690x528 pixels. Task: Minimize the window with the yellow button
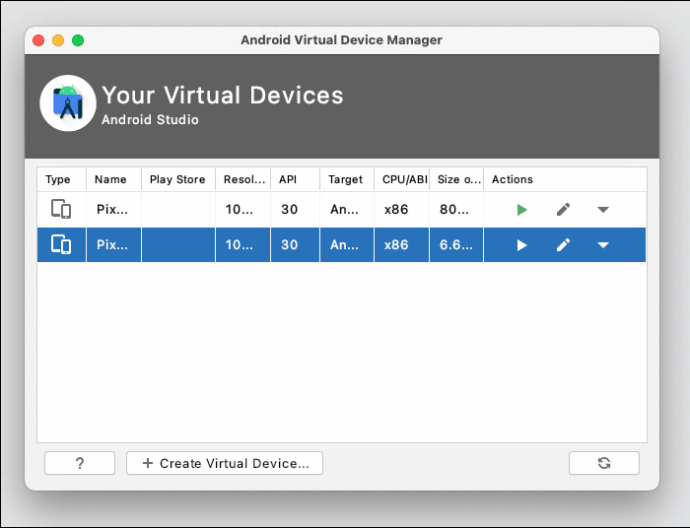58,40
